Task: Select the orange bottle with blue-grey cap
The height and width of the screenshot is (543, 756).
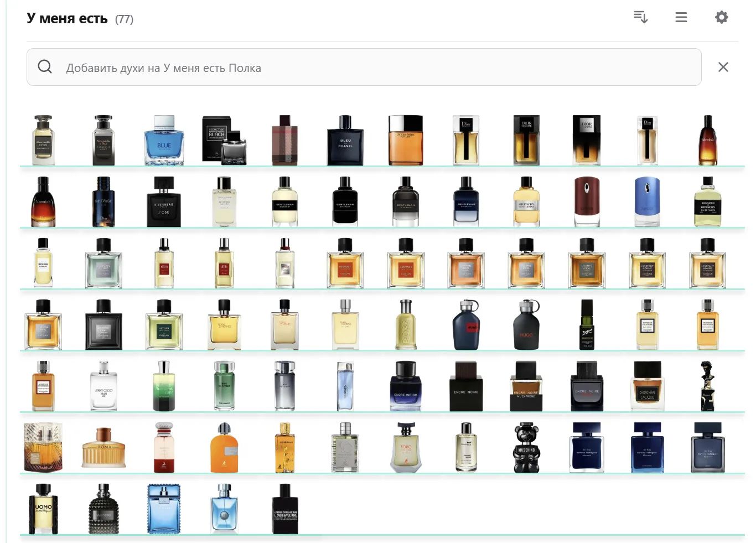Action: (224, 447)
